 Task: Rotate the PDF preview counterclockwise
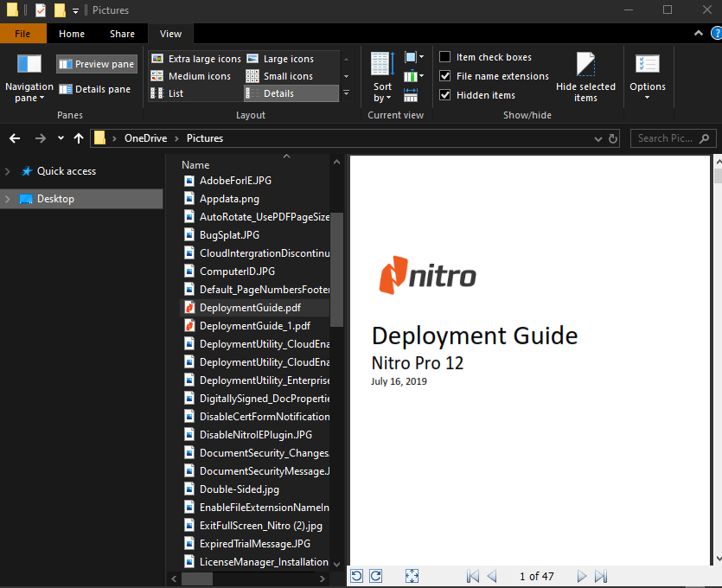[356, 576]
